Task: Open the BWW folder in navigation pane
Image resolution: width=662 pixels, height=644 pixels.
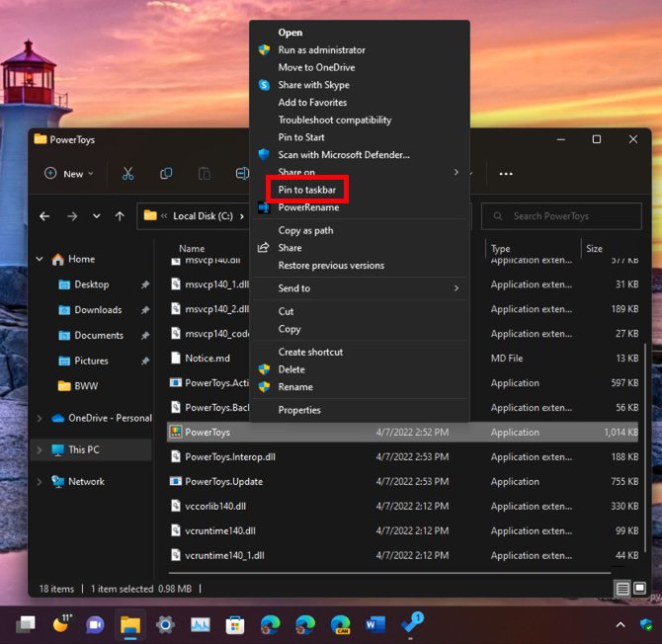Action: (x=86, y=386)
